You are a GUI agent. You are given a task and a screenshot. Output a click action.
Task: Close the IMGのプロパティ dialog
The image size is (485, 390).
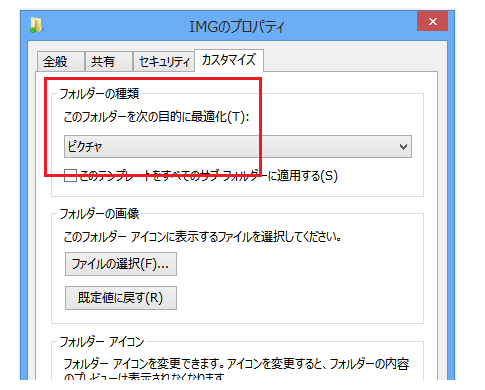pos(432,21)
